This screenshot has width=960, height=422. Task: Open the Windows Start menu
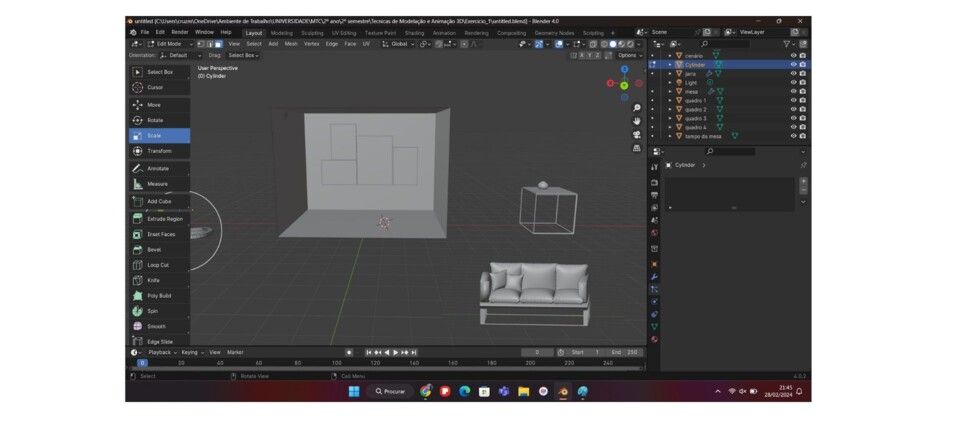[353, 391]
